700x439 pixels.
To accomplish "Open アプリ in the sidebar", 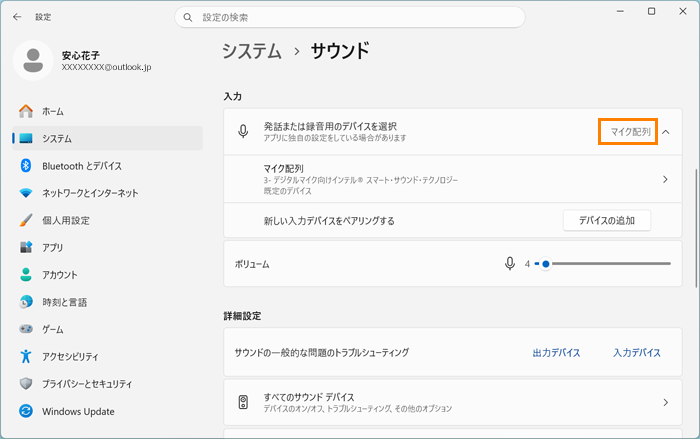I will coord(107,247).
